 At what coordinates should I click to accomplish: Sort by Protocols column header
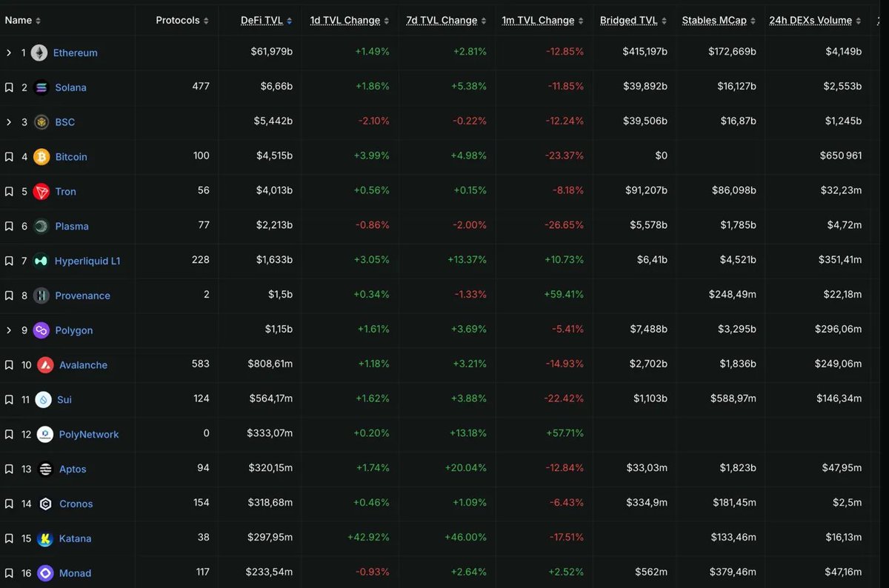(182, 21)
